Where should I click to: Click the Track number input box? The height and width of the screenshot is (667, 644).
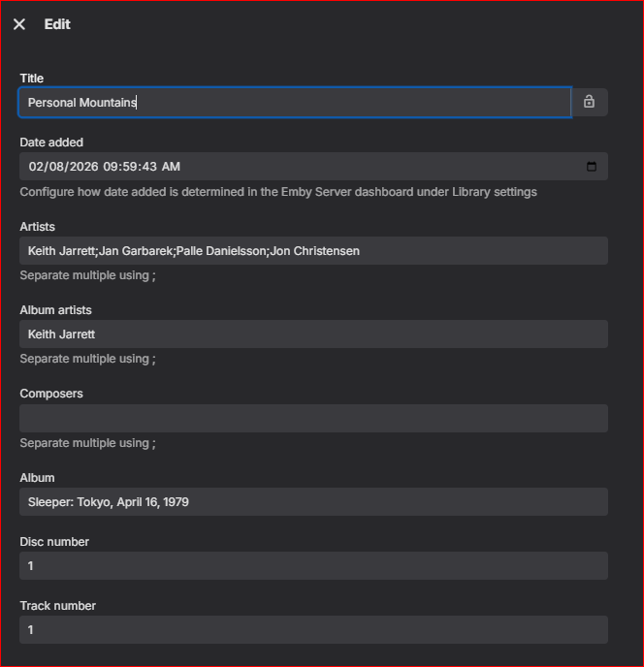(313, 630)
